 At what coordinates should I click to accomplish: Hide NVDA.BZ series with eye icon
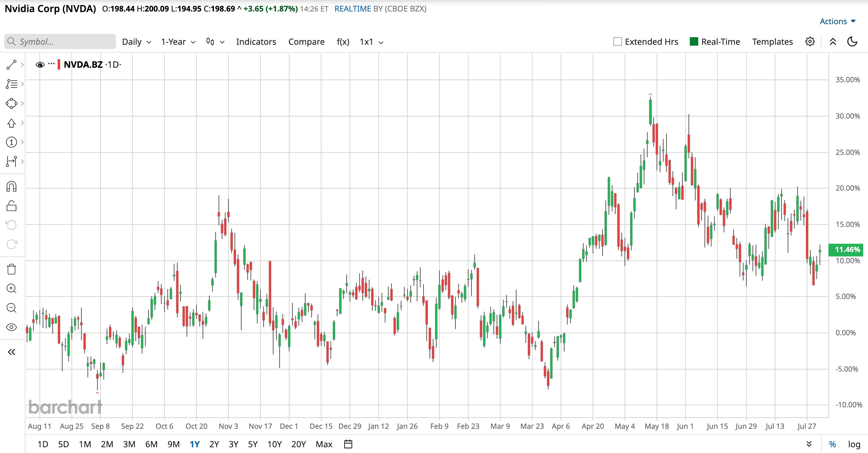40,65
